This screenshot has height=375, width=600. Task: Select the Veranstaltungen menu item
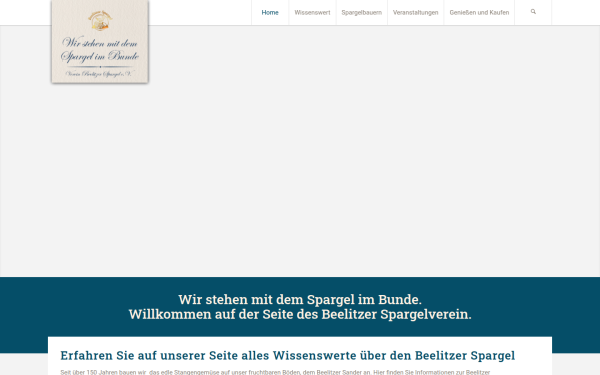coord(416,13)
